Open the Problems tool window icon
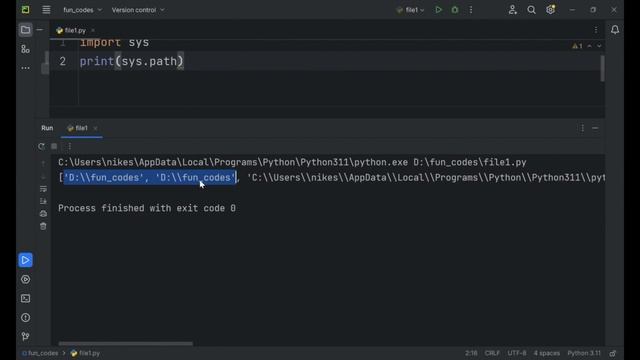This screenshot has width=640, height=360. [x=25, y=318]
